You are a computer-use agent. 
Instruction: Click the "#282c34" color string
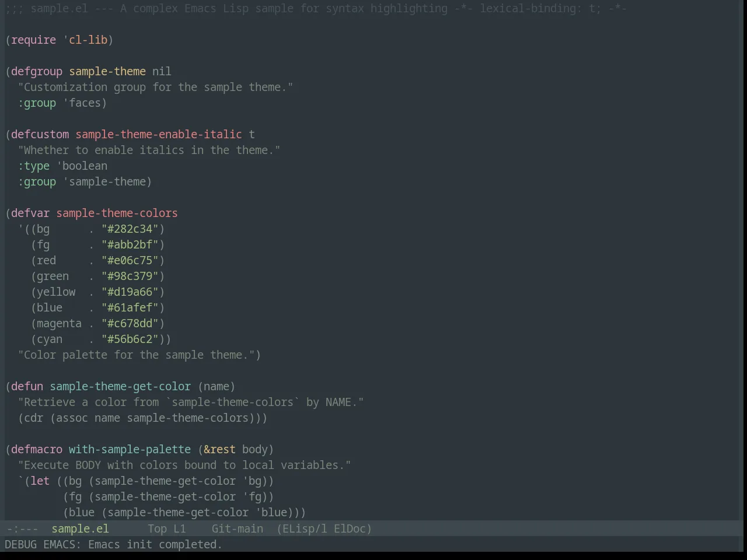130,229
